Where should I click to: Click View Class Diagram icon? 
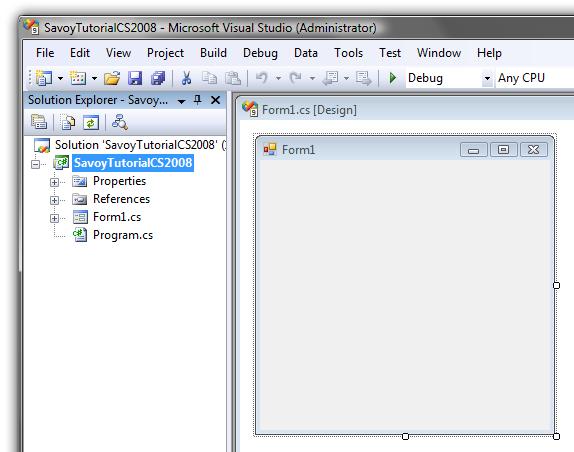pyautogui.click(x=120, y=123)
